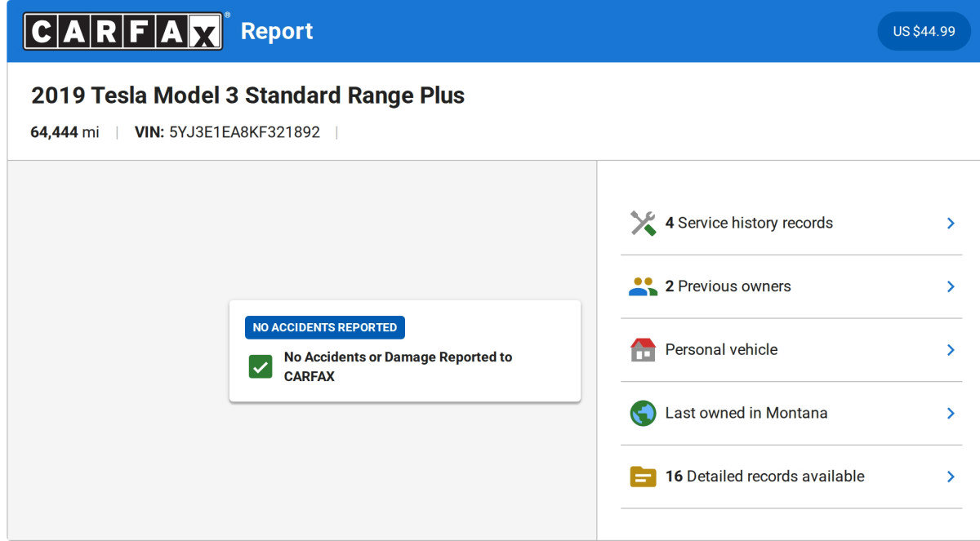Viewport: 980px width, 541px height.
Task: Click the green checkmark for no accidents
Action: (261, 366)
